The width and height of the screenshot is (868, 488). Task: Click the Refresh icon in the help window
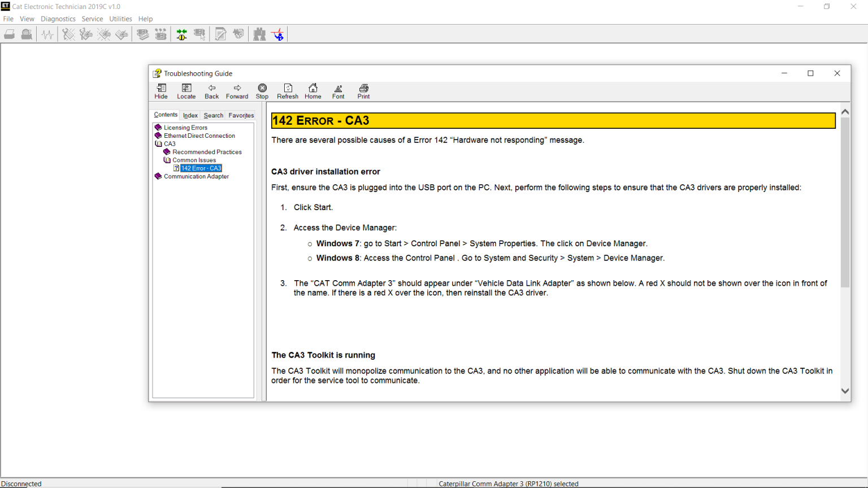[x=287, y=91]
